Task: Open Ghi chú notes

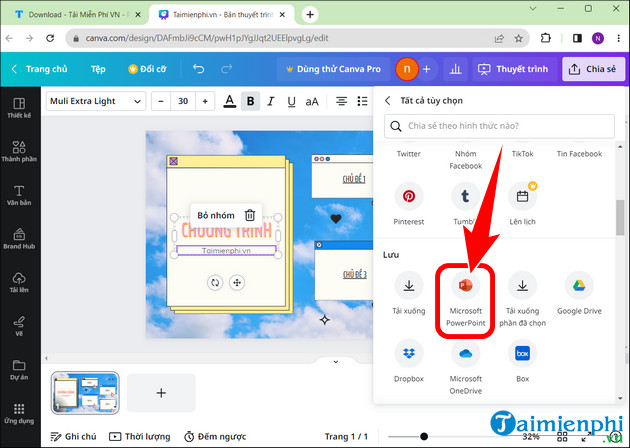Action: 73,436
